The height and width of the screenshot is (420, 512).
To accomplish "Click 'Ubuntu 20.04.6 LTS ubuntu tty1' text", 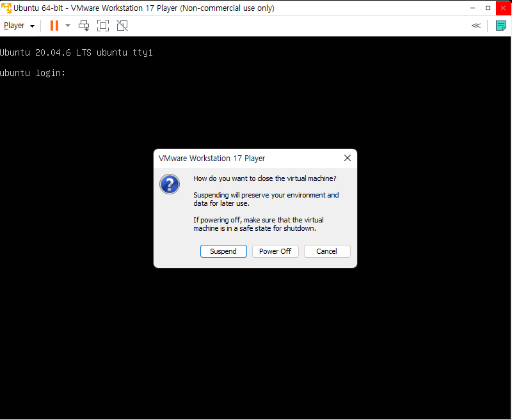I will 76,52.
